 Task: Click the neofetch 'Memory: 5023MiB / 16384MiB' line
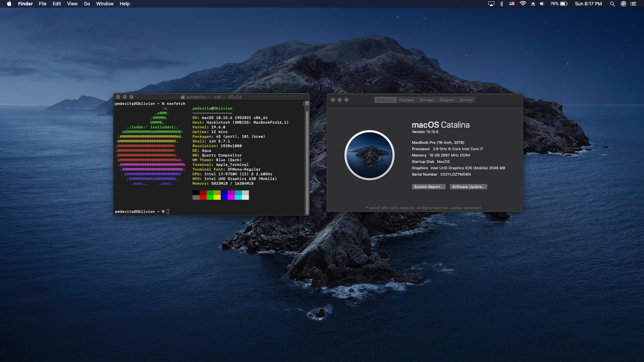(223, 183)
